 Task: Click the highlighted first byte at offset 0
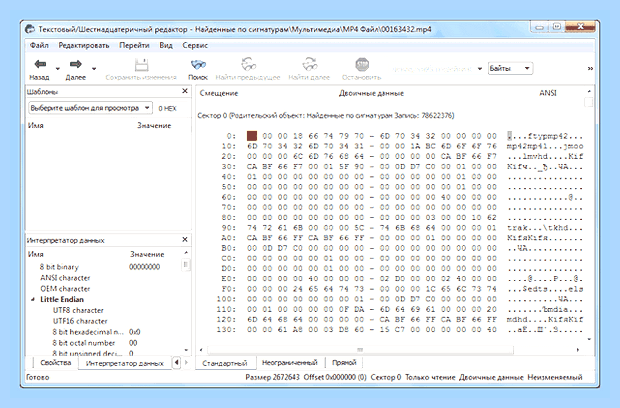[x=252, y=136]
